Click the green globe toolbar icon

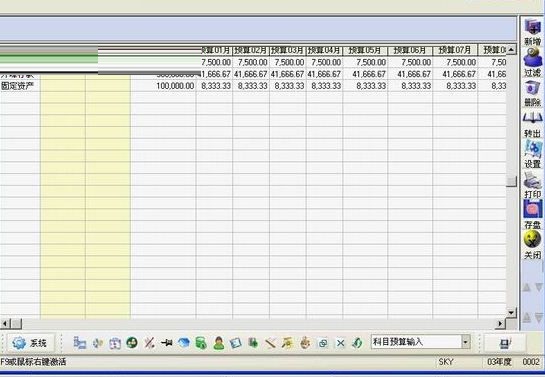pyautogui.click(x=132, y=343)
